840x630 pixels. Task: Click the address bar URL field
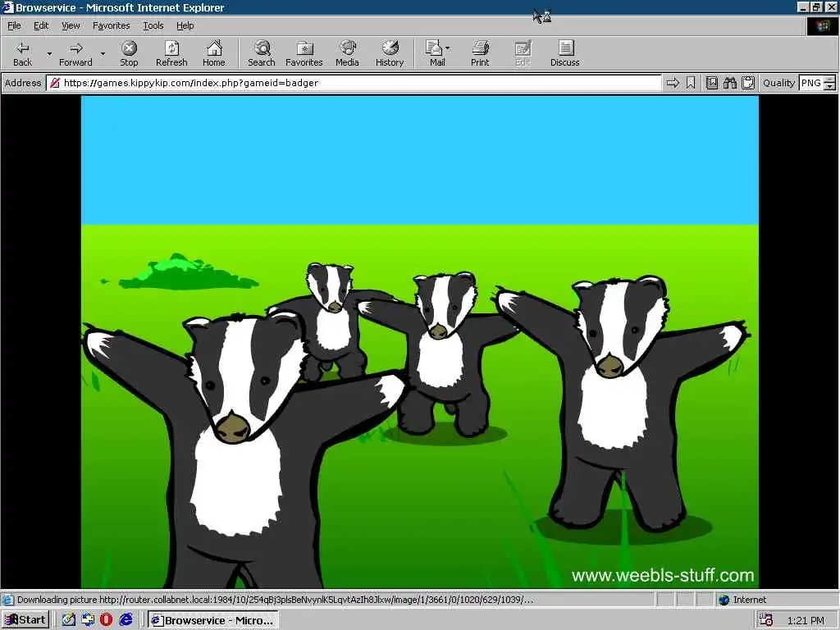tap(354, 83)
